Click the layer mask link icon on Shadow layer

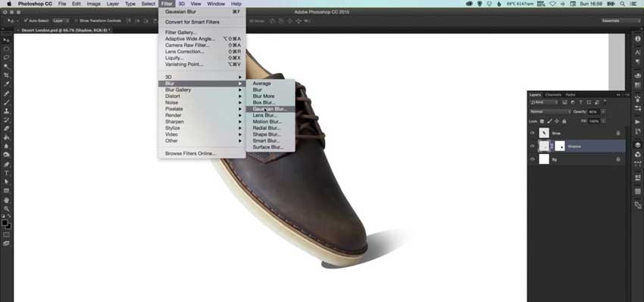point(552,146)
